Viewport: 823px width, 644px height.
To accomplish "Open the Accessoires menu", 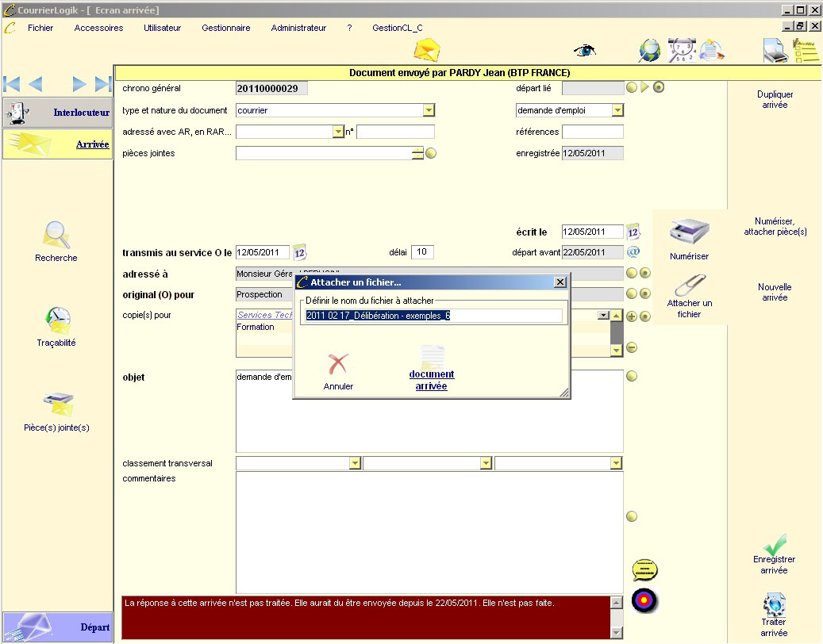I will [98, 28].
